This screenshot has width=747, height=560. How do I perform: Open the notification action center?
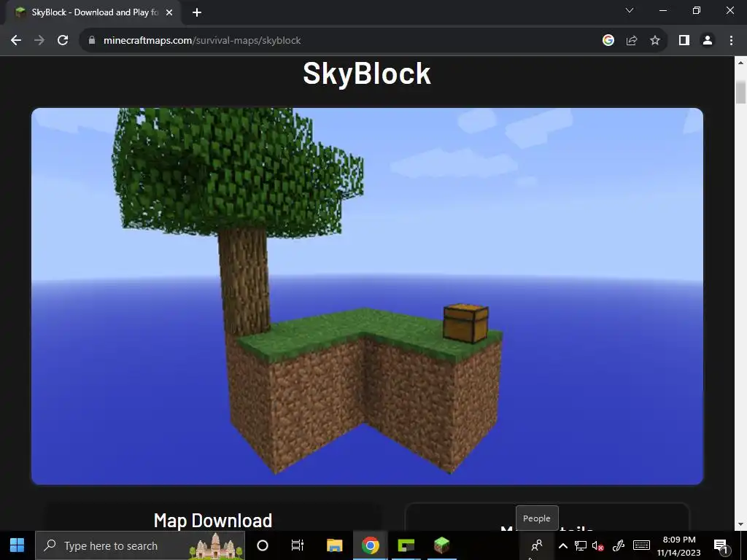click(x=721, y=545)
